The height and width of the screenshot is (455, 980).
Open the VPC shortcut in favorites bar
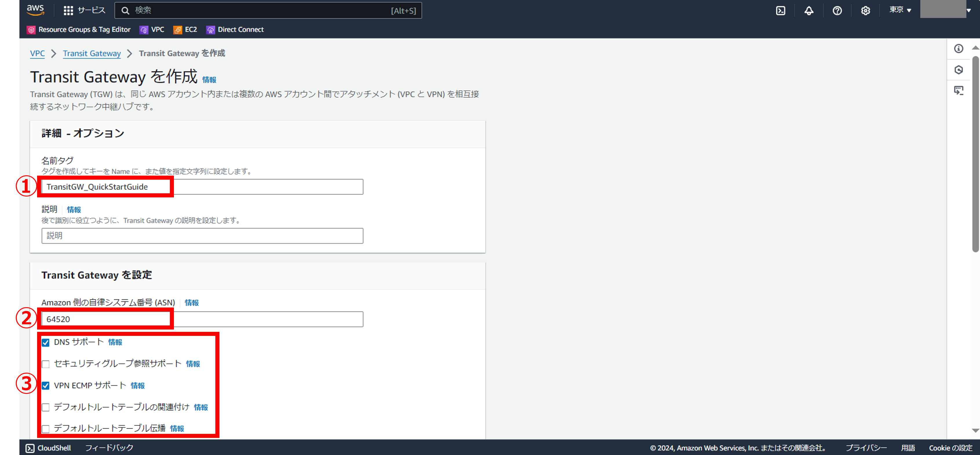(157, 30)
